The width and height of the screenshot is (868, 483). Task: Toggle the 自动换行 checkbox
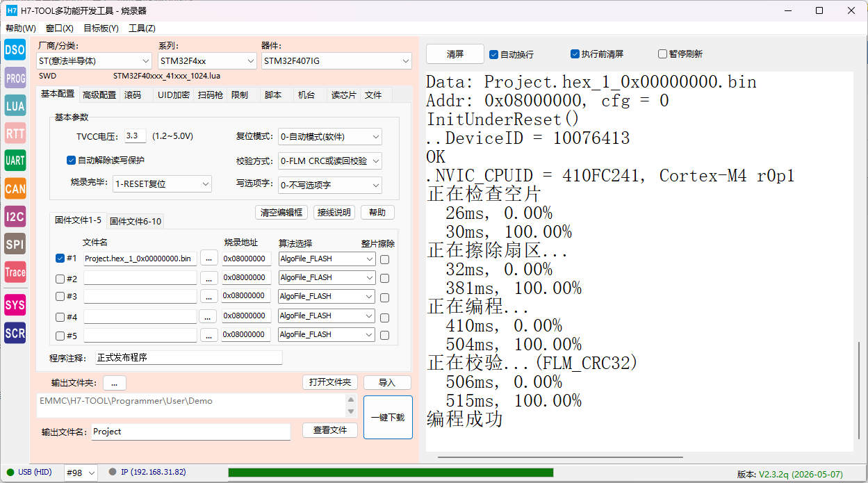(x=493, y=54)
